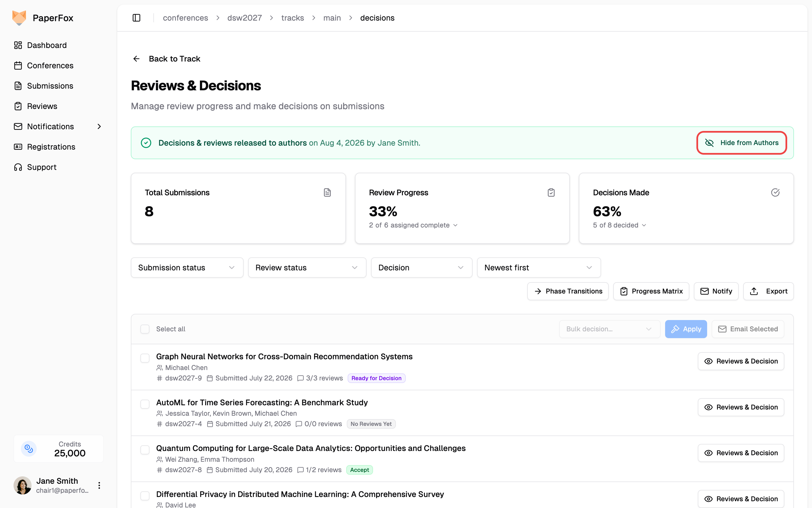Click the hash icon beside dsw2027-9
This screenshot has height=508, width=812.
click(160, 378)
